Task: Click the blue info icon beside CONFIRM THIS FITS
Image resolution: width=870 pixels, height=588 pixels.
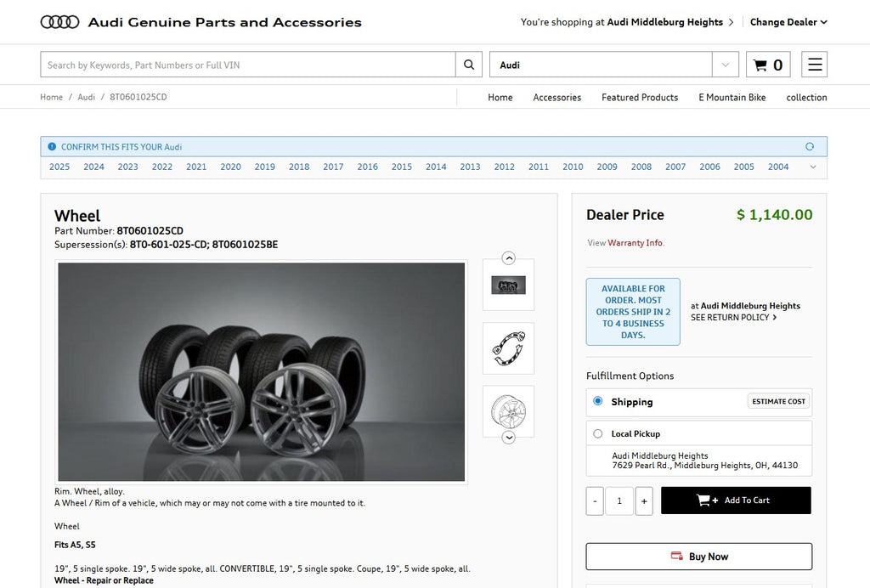Action: pyautogui.click(x=52, y=146)
